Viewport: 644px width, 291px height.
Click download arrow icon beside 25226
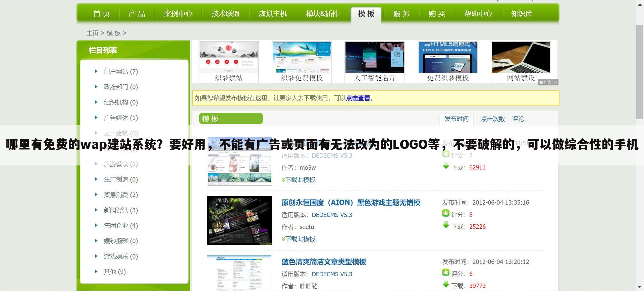click(x=446, y=225)
